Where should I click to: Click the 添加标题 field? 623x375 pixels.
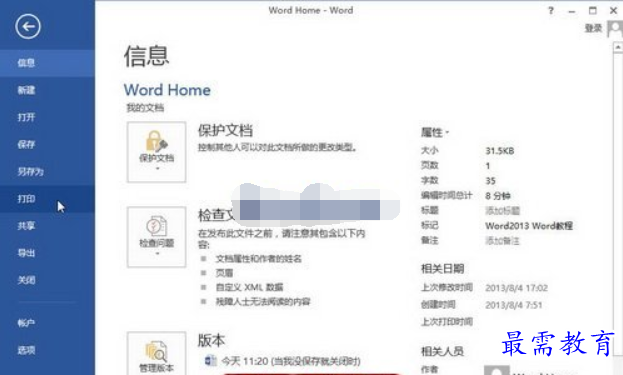(x=502, y=210)
